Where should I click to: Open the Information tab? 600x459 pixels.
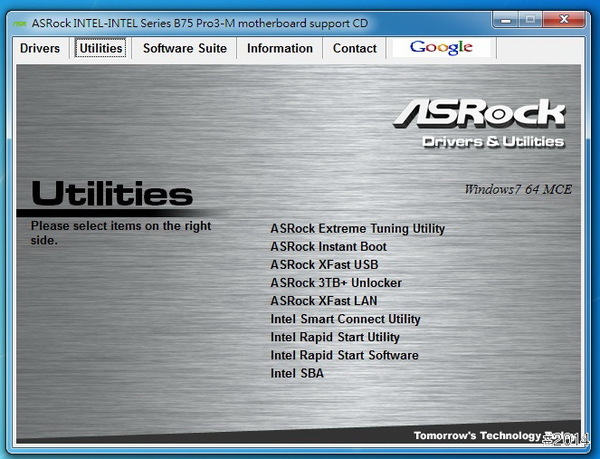point(280,48)
